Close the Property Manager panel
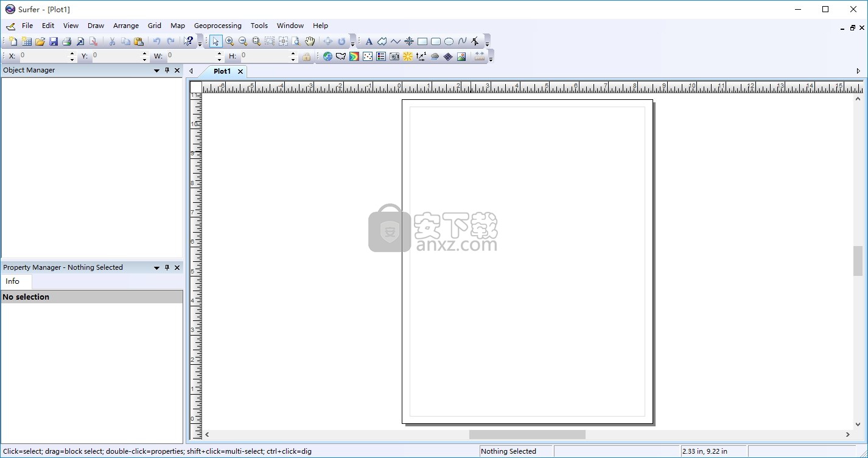The width and height of the screenshot is (868, 458). [177, 268]
